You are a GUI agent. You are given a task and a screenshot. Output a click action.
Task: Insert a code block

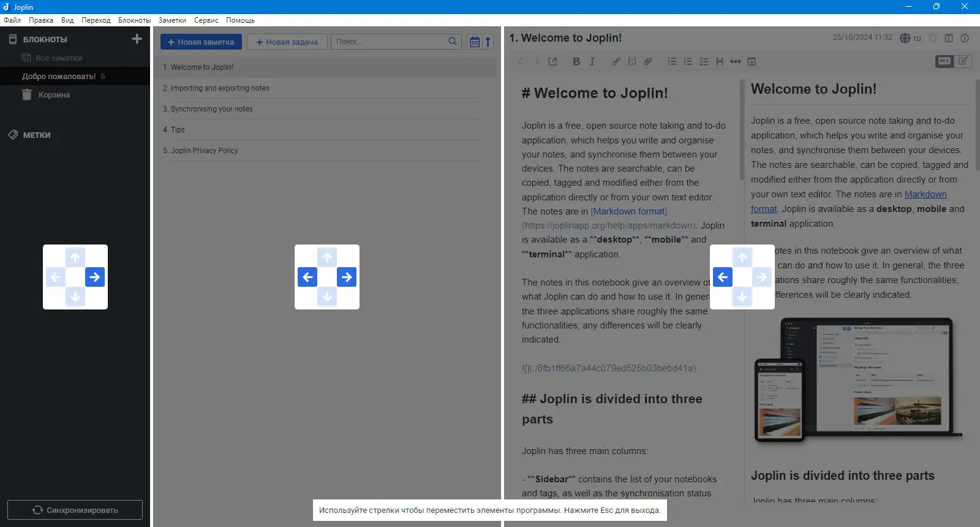tap(632, 61)
